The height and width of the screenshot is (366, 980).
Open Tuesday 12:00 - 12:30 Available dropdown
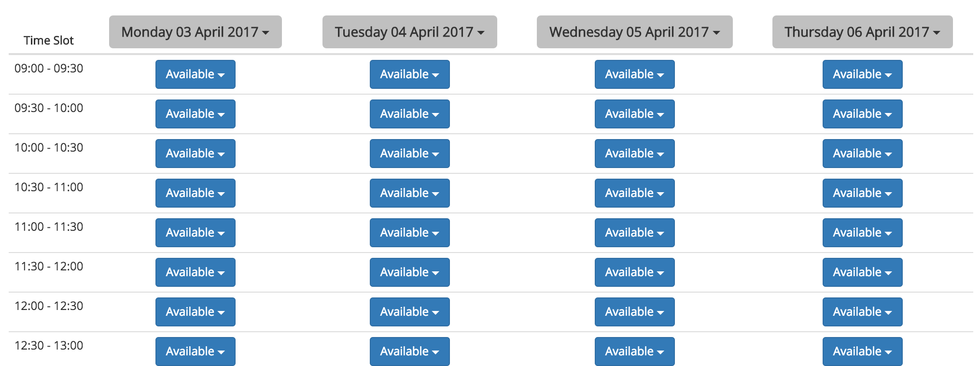pyautogui.click(x=410, y=312)
